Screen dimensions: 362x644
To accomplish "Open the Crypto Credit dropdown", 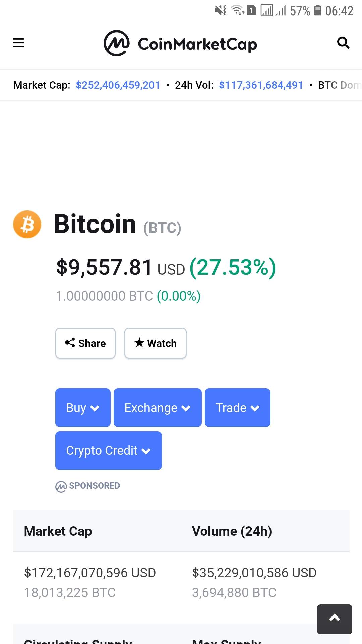I will click(x=108, y=450).
